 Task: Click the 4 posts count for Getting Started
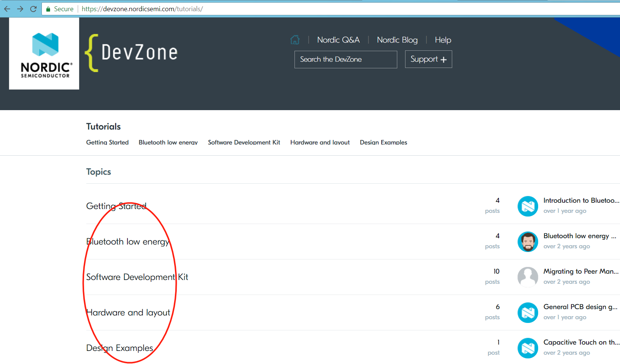pyautogui.click(x=492, y=205)
